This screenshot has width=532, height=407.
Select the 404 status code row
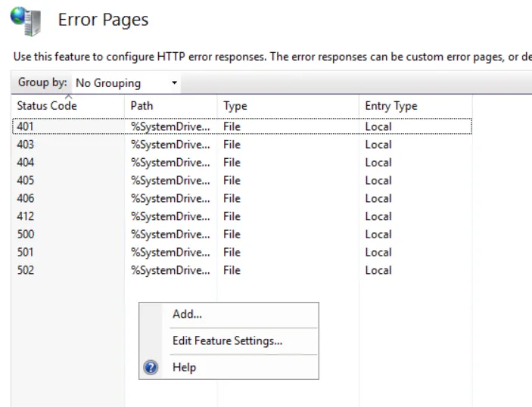(x=242, y=163)
